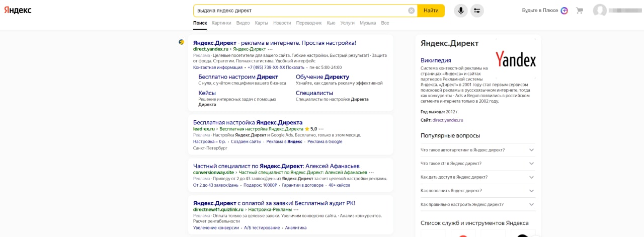Open the Википедия link in knowledge panel
The height and width of the screenshot is (237, 644).
point(436,60)
